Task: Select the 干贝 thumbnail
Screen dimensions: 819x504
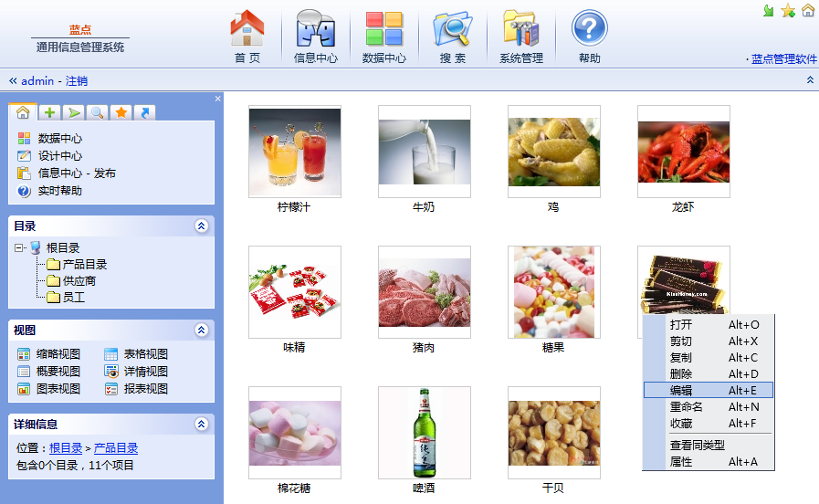Action: (553, 433)
